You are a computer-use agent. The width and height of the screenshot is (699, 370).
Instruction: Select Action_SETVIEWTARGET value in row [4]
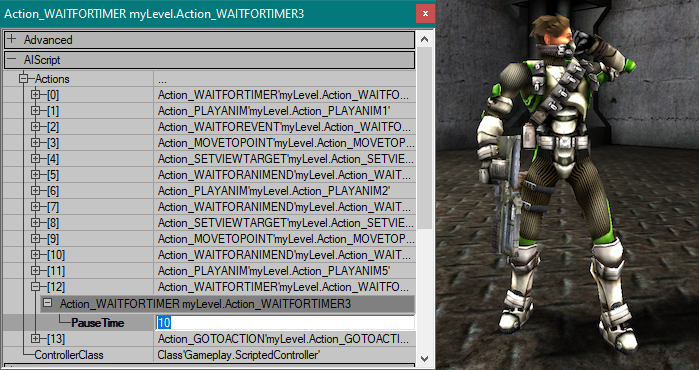coord(286,159)
